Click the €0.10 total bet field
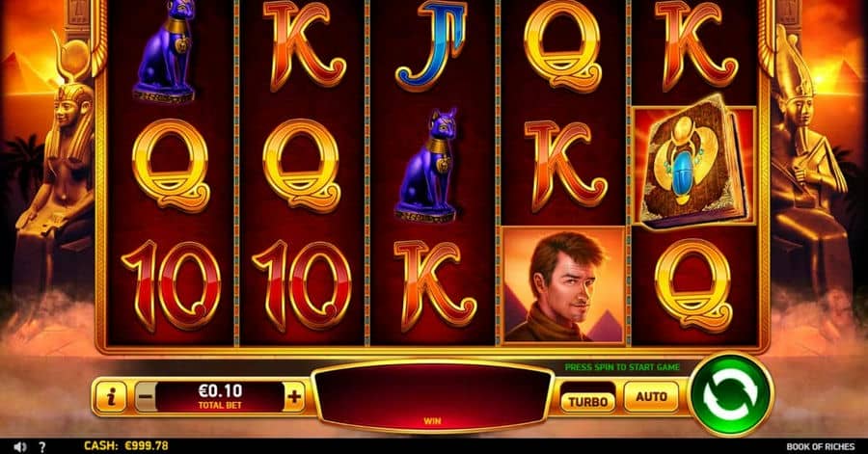This screenshot has width=868, height=454. point(220,396)
